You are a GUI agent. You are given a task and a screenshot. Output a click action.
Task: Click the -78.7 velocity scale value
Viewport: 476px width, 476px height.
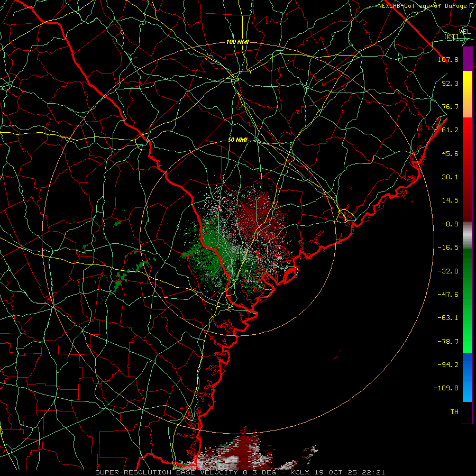tap(448, 342)
